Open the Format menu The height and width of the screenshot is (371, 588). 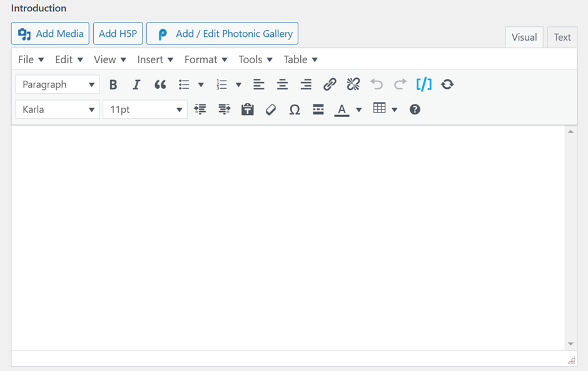coord(206,59)
